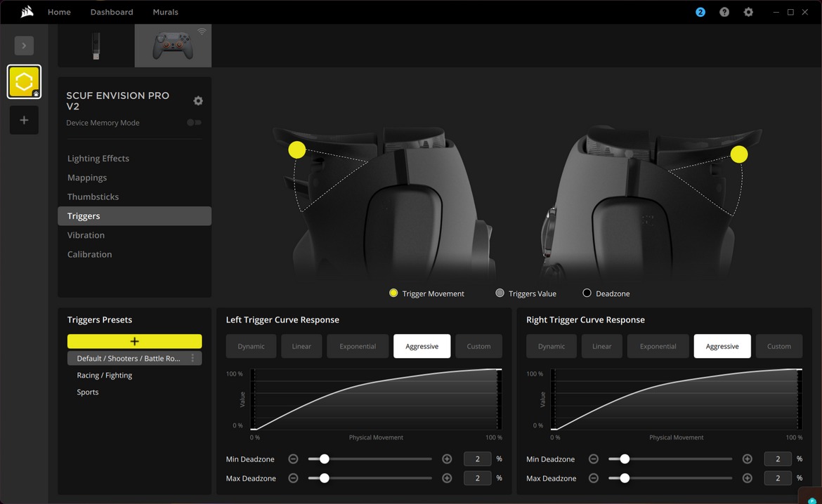Open SCUF Envision Pro device settings gear
Screen dimensions: 822x504
(198, 100)
